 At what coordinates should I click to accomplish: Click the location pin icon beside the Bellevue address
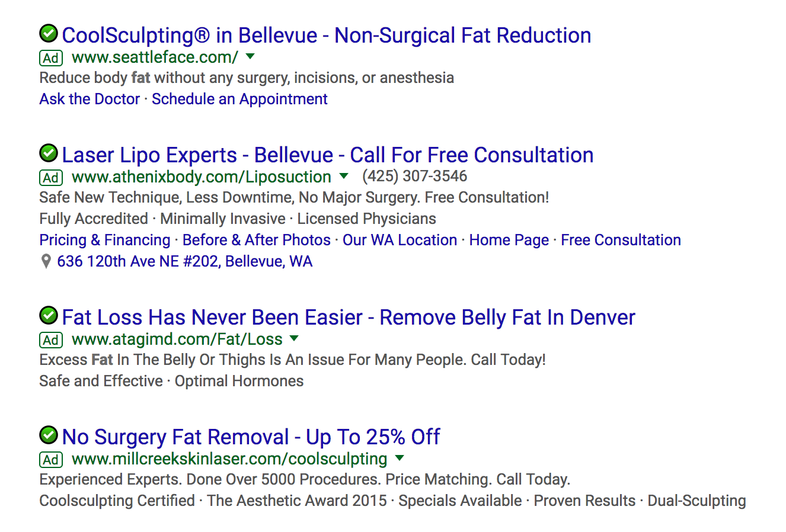pos(46,261)
